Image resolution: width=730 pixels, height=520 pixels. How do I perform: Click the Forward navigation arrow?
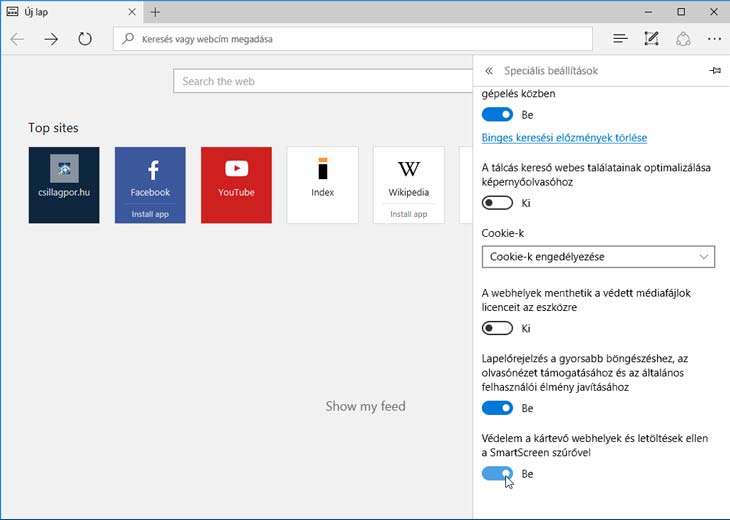pos(51,39)
